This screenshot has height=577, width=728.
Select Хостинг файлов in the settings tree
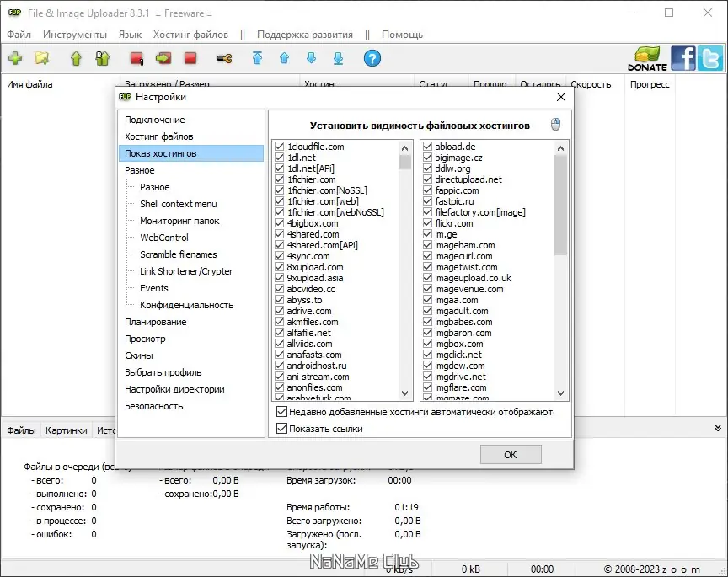pyautogui.click(x=158, y=136)
